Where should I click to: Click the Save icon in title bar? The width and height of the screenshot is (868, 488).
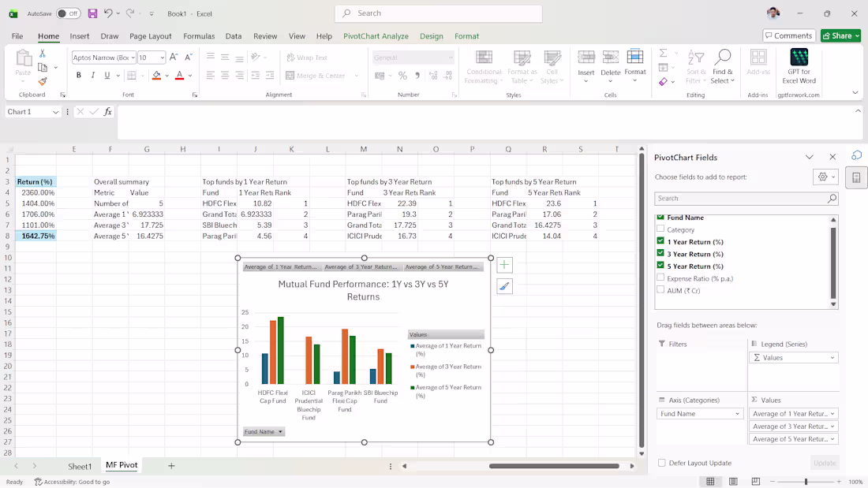[92, 13]
